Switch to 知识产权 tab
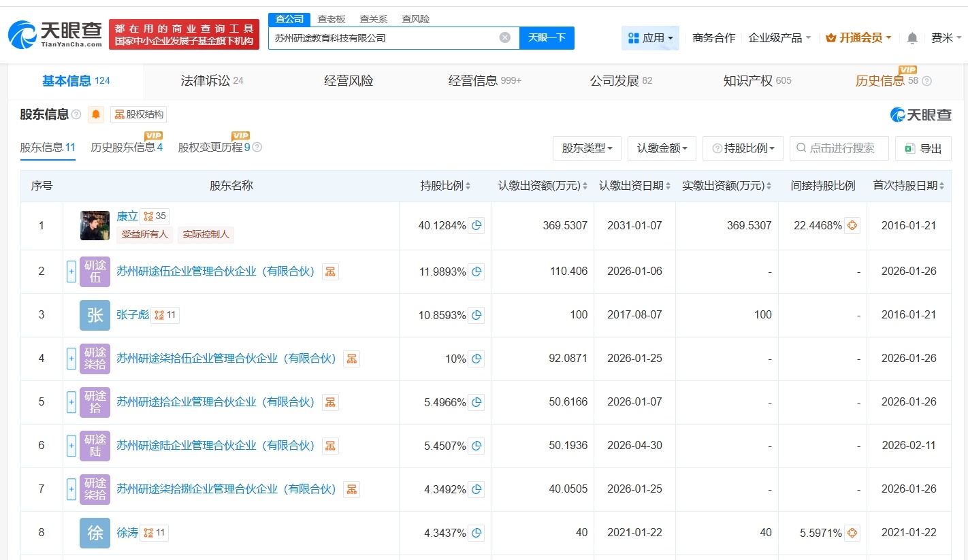Screen dimensions: 968x560 tap(757, 81)
